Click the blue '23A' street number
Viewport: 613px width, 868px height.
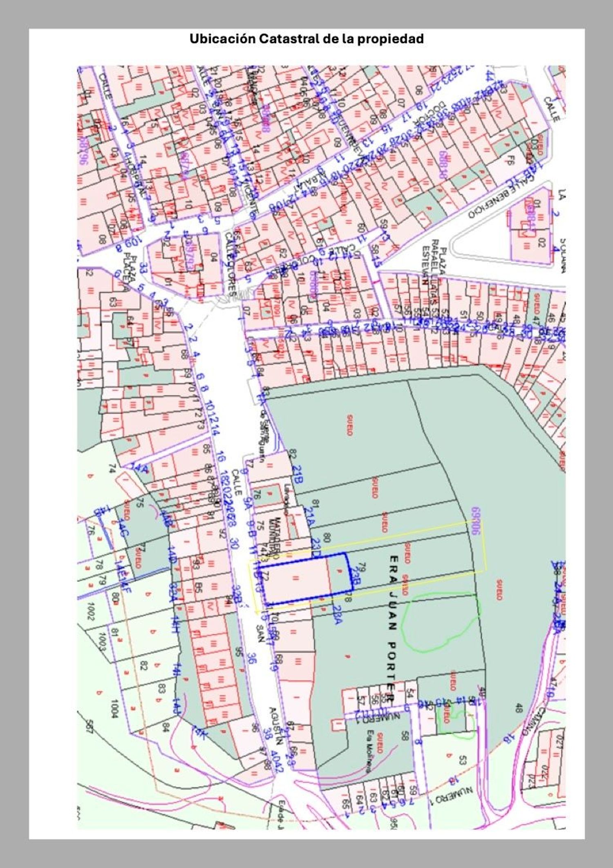click(337, 615)
